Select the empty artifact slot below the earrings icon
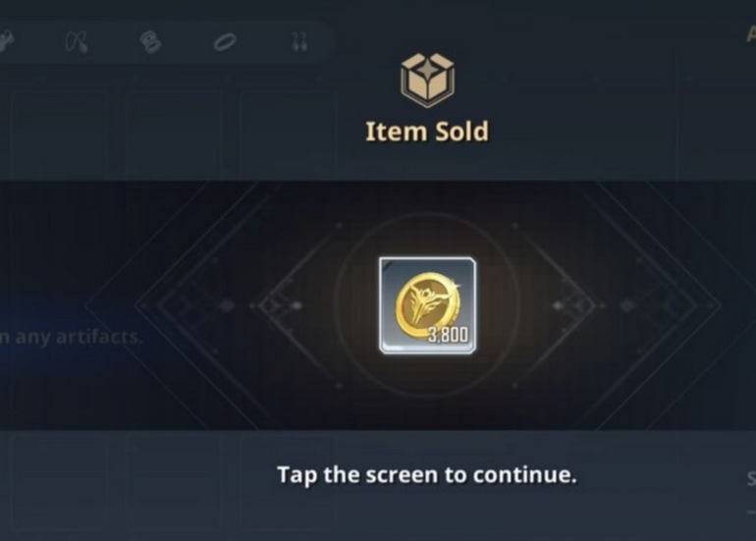The image size is (756, 541). [288, 136]
